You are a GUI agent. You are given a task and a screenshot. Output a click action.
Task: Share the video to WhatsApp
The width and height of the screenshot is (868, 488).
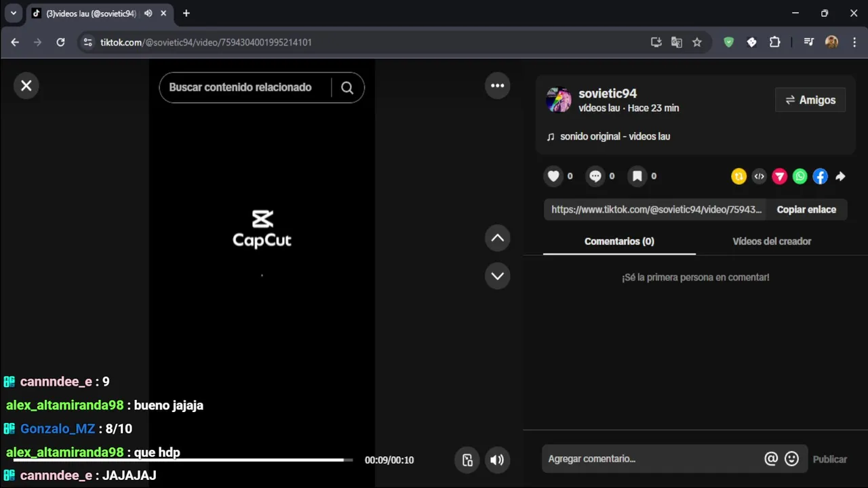800,176
